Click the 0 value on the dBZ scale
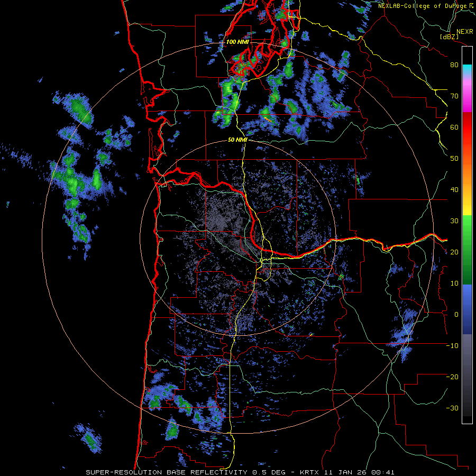The height and width of the screenshot is (476, 476). [456, 315]
